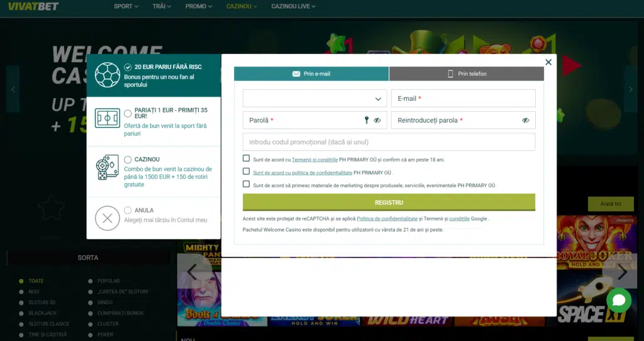Click the SORTA header
The image size is (644, 341).
(x=88, y=257)
